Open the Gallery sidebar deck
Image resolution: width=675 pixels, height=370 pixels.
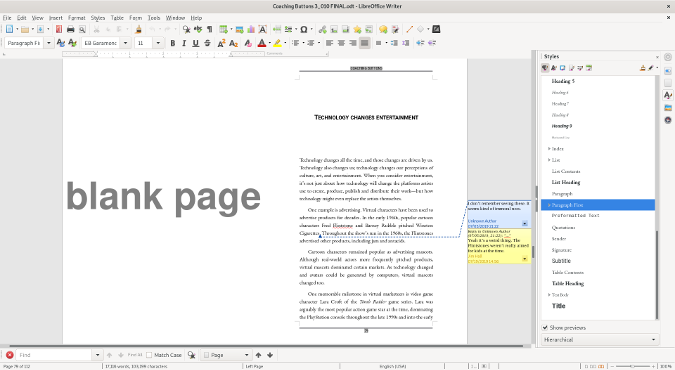coord(668,108)
